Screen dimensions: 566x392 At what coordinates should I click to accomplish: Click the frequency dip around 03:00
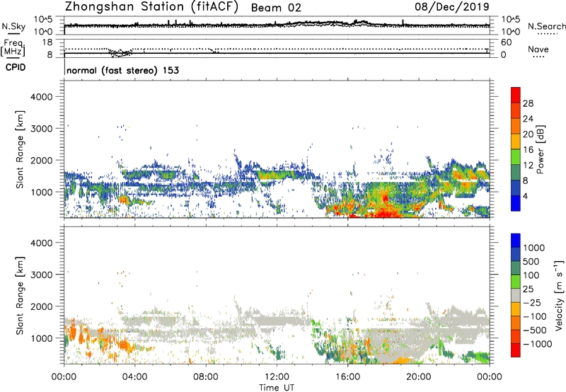tap(120, 53)
